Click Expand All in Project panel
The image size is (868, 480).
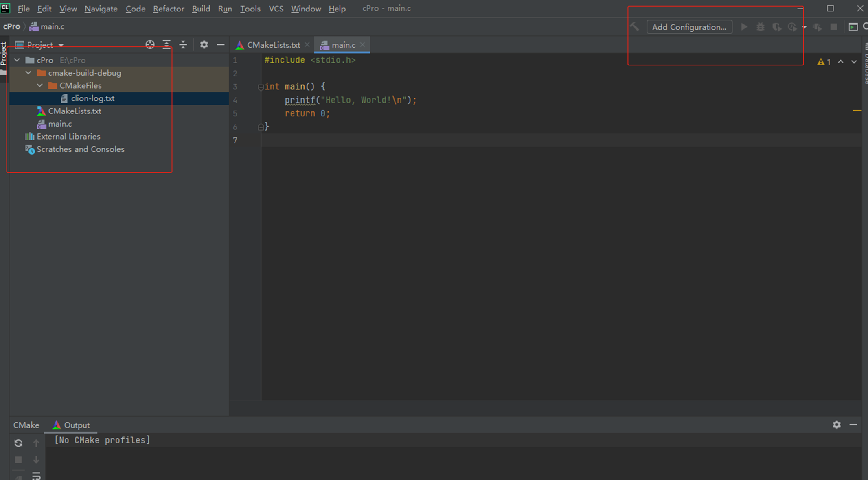(167, 45)
